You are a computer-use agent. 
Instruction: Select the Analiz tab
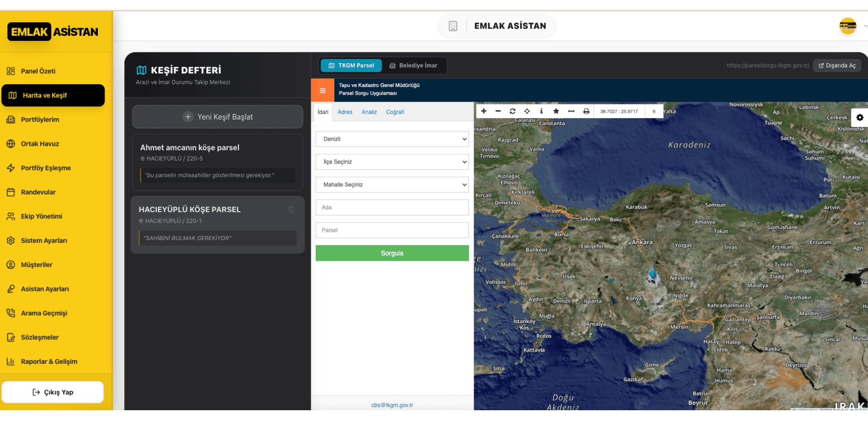[369, 112]
